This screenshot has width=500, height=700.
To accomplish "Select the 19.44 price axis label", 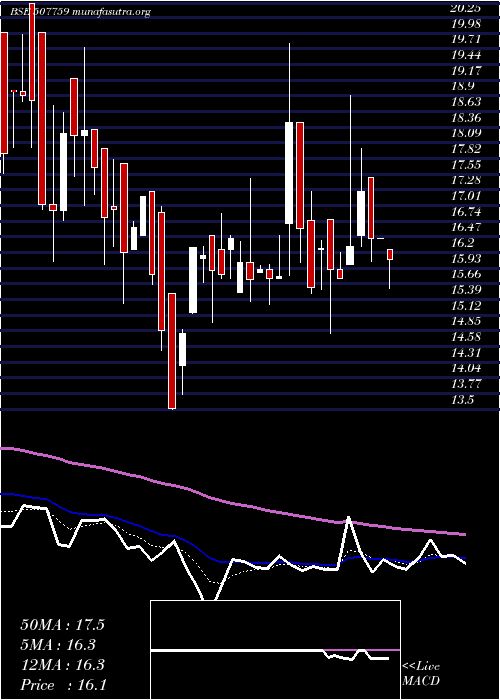I will (465, 54).
